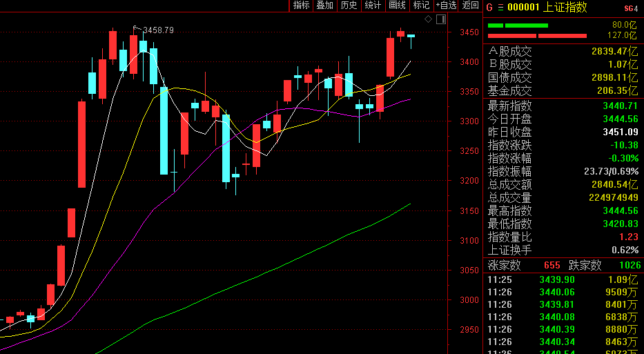This screenshot has width=644, height=354.
Task: Select the tick row with price 3440.39
Action: coord(563,329)
